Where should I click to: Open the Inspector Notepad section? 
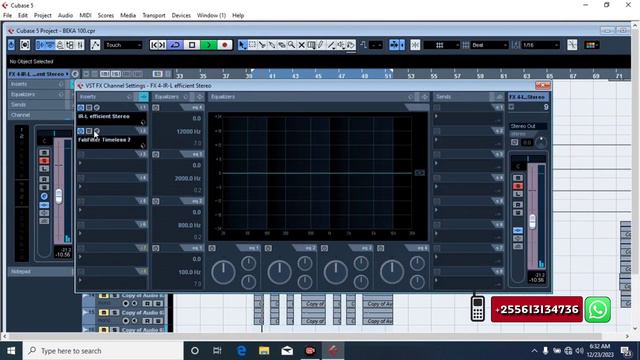pyautogui.click(x=40, y=271)
